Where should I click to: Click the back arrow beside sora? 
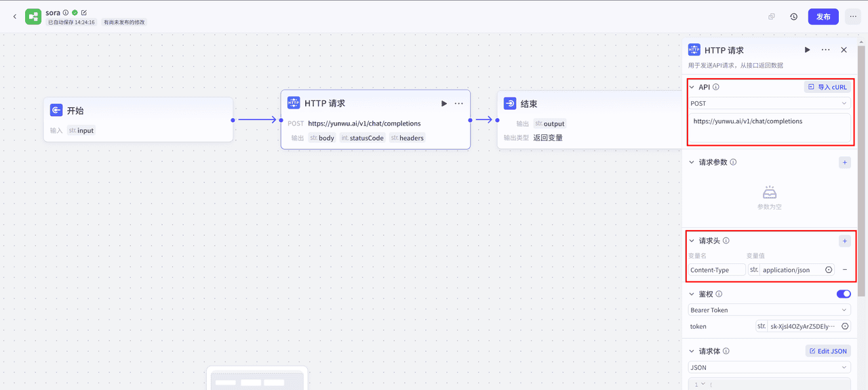(15, 16)
